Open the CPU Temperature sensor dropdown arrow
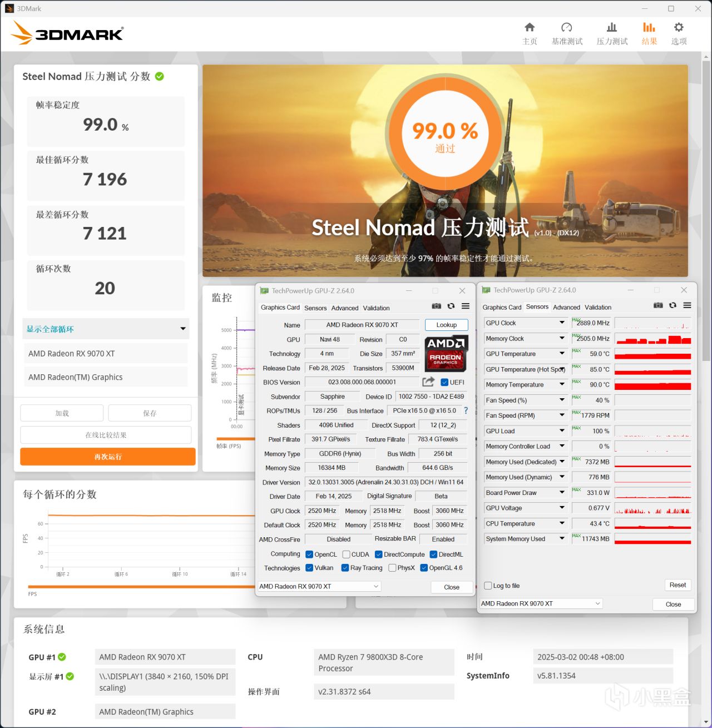712x728 pixels. tap(562, 523)
